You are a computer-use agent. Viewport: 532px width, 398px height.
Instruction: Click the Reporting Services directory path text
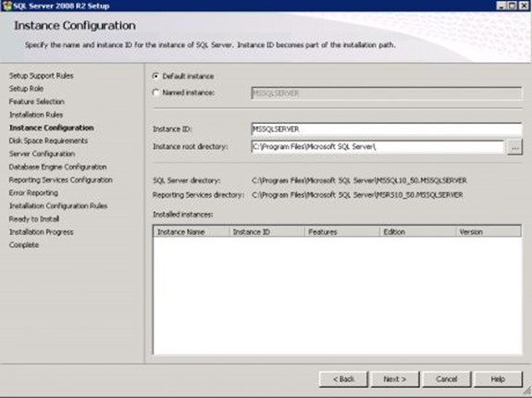pyautogui.click(x=357, y=195)
